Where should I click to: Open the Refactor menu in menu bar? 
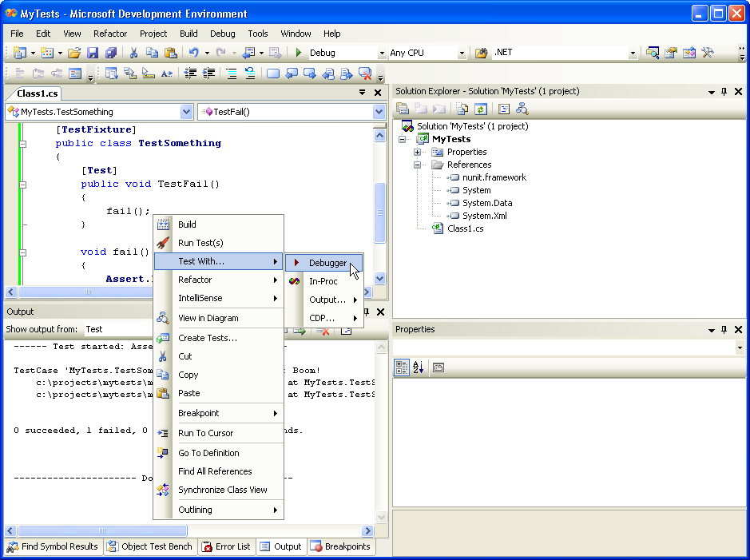click(110, 34)
